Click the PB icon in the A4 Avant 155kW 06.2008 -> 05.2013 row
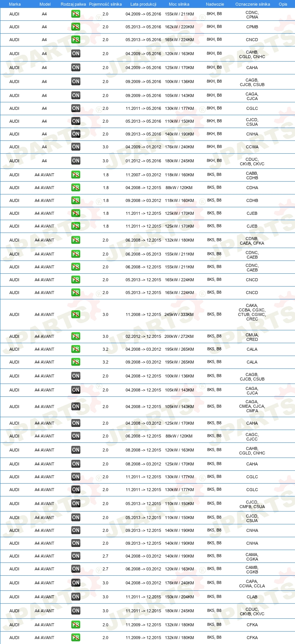 coord(76,254)
